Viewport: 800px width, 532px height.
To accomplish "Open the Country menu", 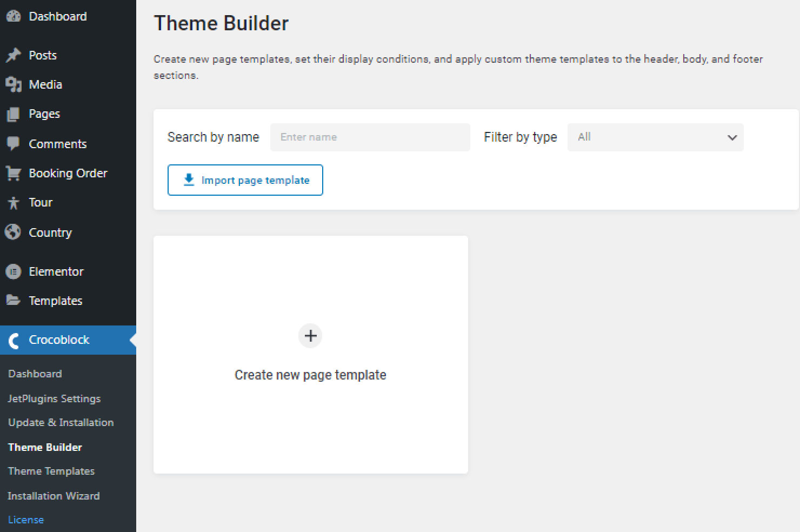I will click(x=68, y=232).
